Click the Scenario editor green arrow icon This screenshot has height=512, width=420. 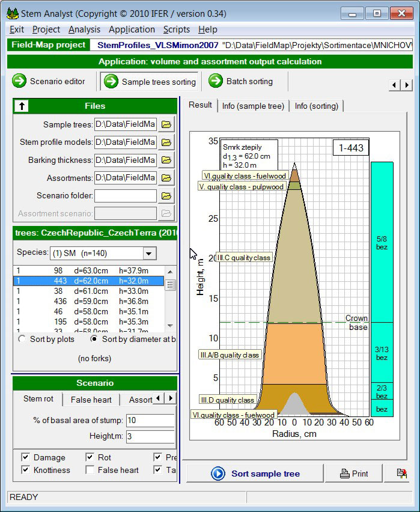pos(20,81)
